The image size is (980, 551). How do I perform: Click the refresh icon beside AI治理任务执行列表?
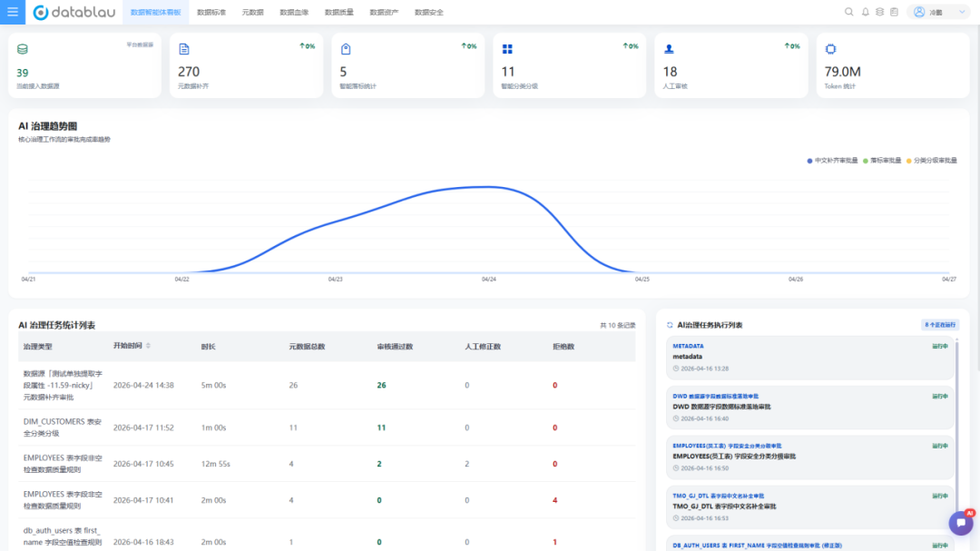click(x=670, y=325)
